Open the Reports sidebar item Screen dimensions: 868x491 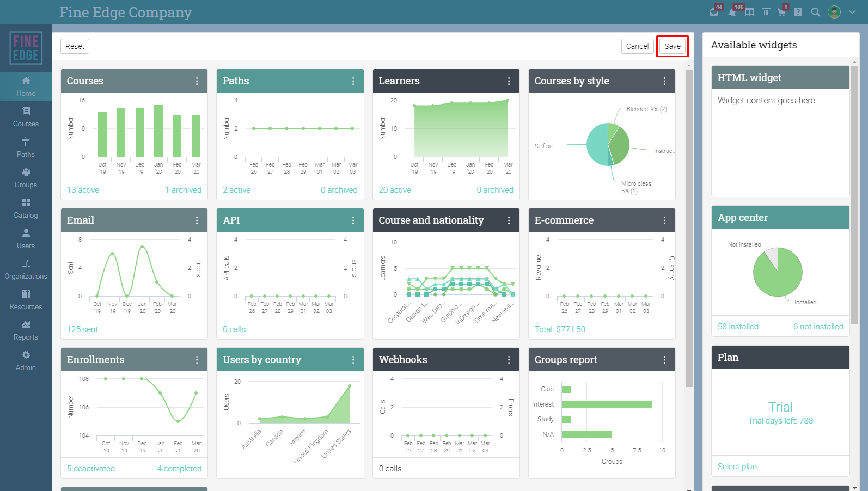pyautogui.click(x=26, y=331)
